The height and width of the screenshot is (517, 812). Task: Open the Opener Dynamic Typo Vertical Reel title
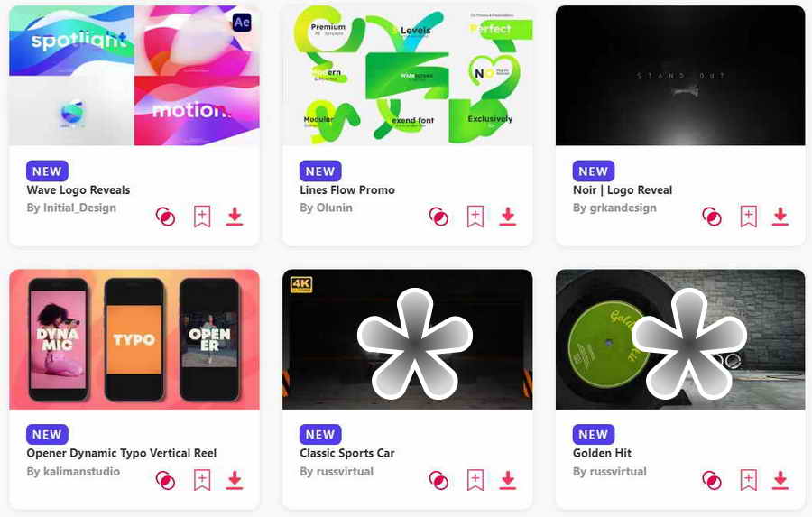[122, 453]
